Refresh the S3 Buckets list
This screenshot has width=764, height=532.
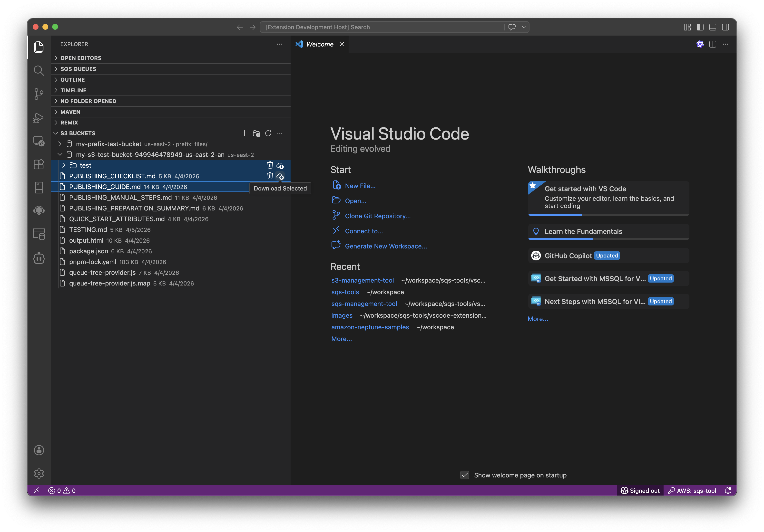click(268, 133)
